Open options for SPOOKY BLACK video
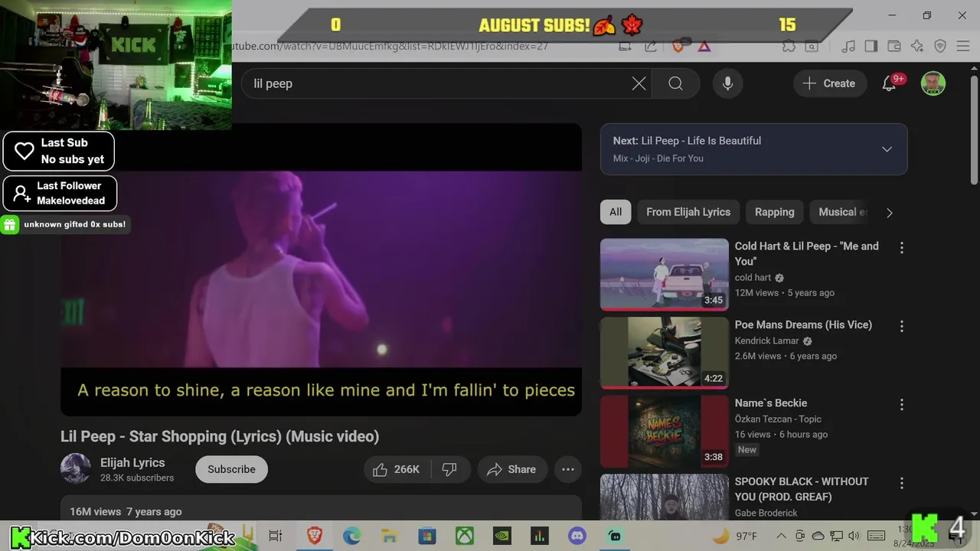 click(901, 483)
